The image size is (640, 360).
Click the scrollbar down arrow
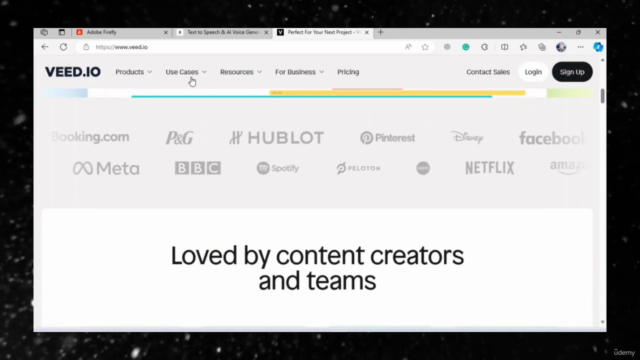coord(602,322)
